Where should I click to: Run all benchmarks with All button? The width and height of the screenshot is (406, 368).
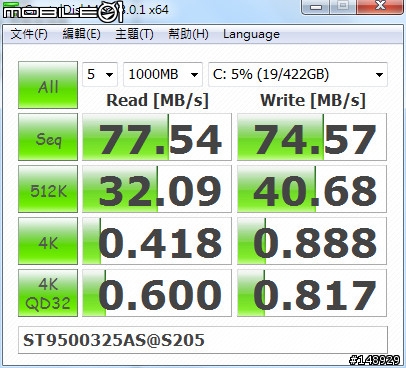(x=48, y=85)
